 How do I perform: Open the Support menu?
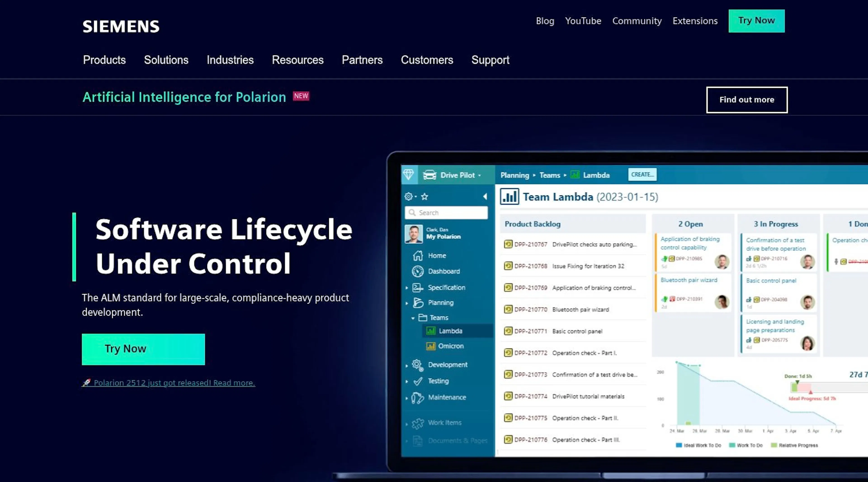pos(490,60)
